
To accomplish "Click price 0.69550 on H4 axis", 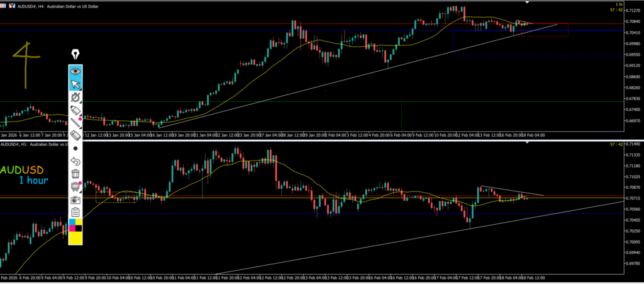I will [x=632, y=55].
